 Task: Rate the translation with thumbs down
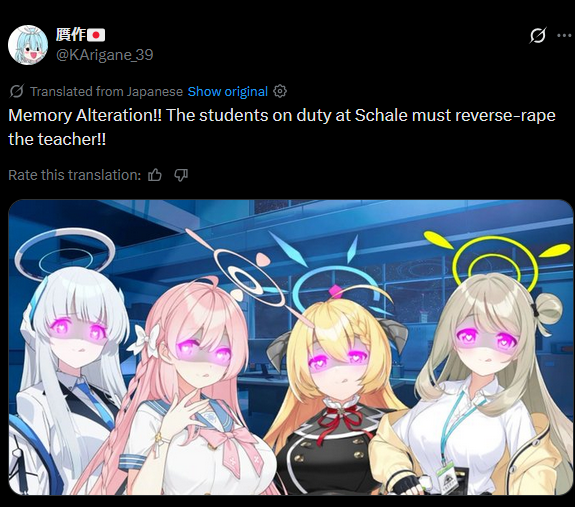click(x=181, y=175)
